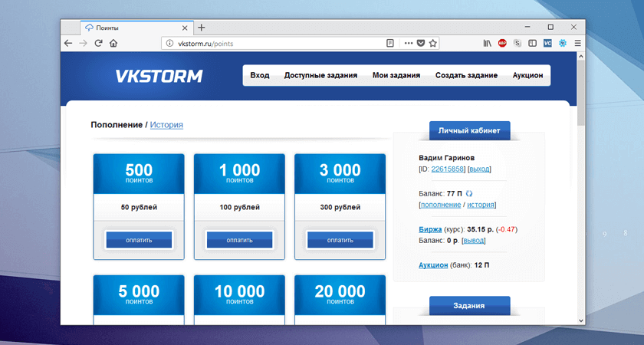The height and width of the screenshot is (345, 644).
Task: Open the Биржа link
Action: point(430,229)
